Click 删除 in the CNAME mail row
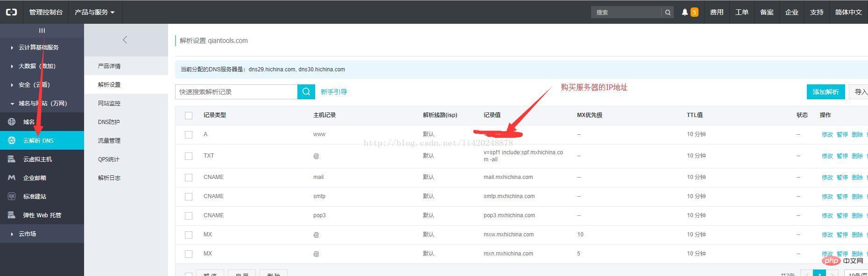The width and height of the screenshot is (868, 276). coord(857,177)
